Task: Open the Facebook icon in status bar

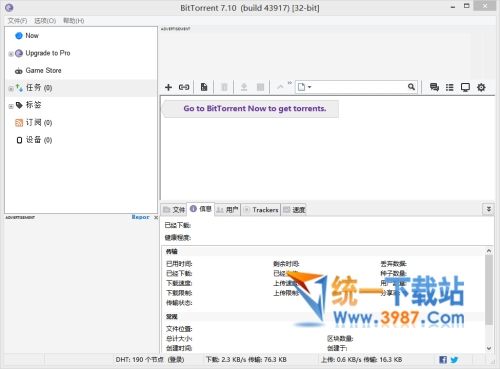Action: [443, 360]
